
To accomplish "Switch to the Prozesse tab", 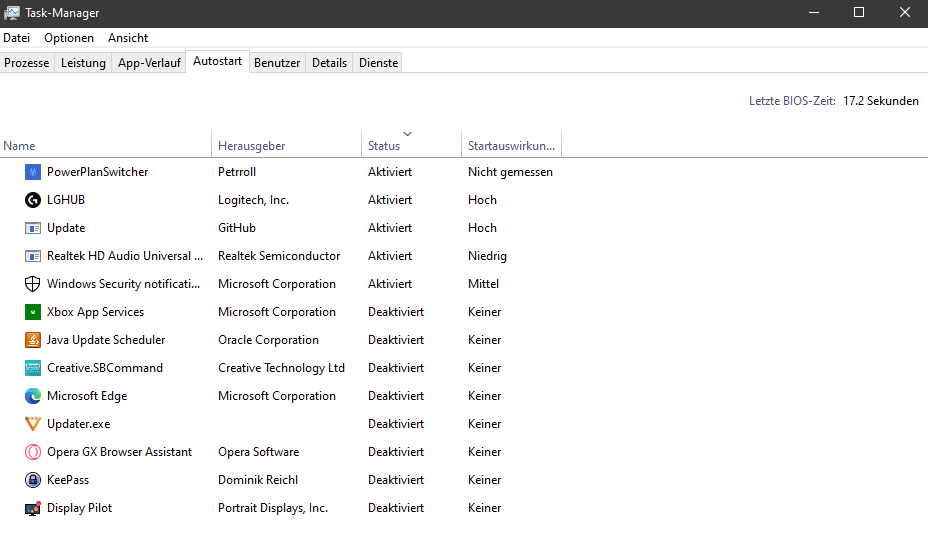I will [27, 63].
